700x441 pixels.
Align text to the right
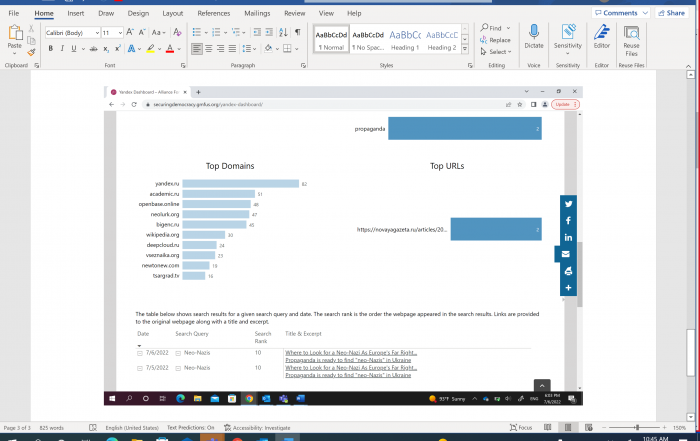click(x=221, y=49)
